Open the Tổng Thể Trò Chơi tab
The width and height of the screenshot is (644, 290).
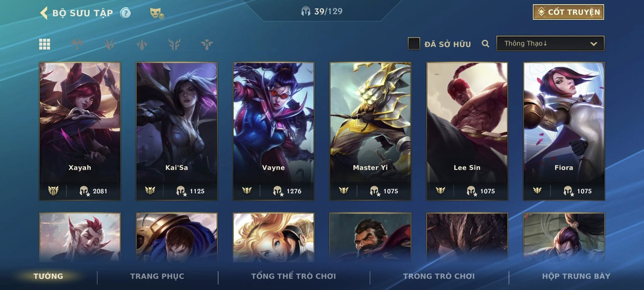coord(293,276)
